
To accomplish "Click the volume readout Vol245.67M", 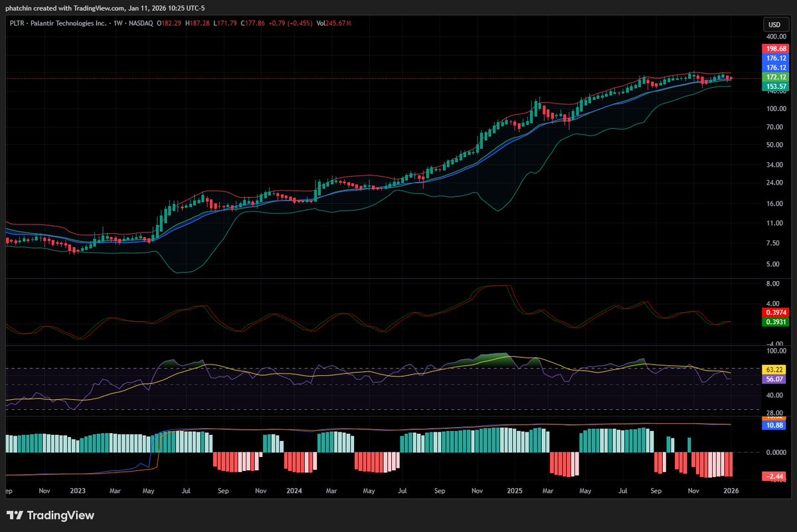I will [333, 23].
